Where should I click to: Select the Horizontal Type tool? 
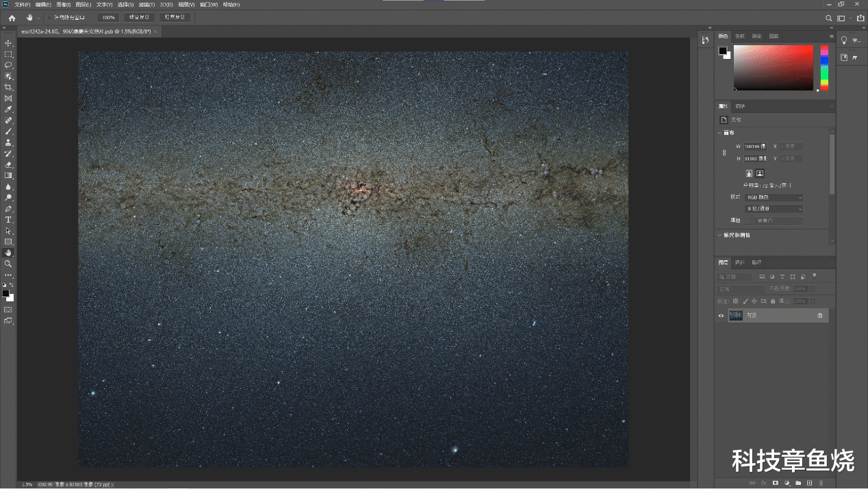pyautogui.click(x=8, y=220)
